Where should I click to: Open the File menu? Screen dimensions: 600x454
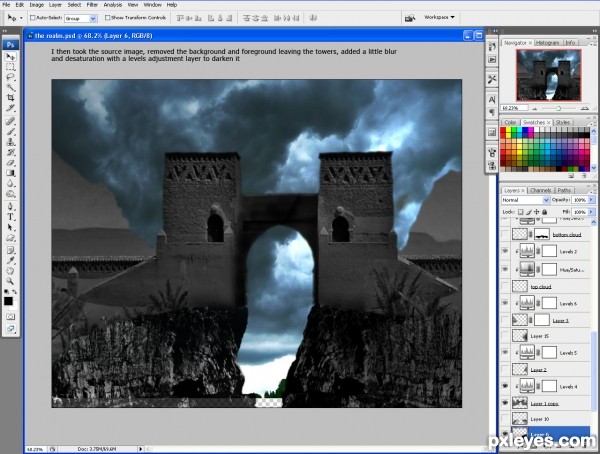tap(6, 5)
